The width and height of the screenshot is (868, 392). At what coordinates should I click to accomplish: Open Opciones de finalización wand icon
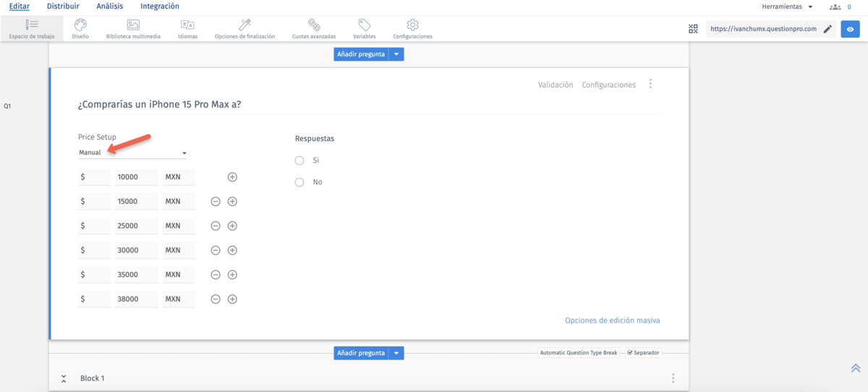pos(244,25)
